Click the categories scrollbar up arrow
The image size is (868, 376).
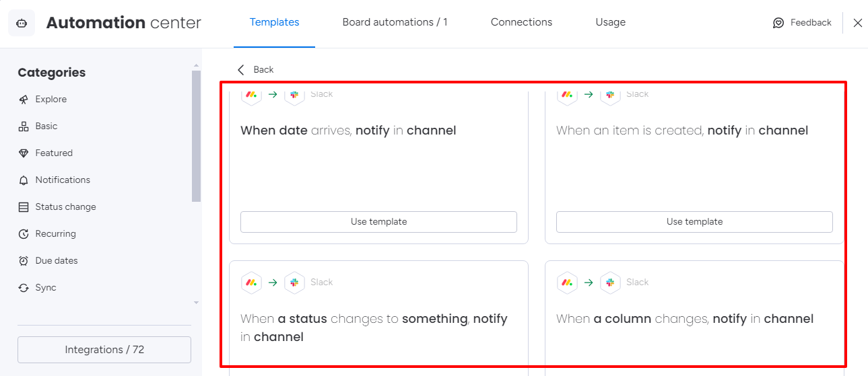pyautogui.click(x=197, y=66)
